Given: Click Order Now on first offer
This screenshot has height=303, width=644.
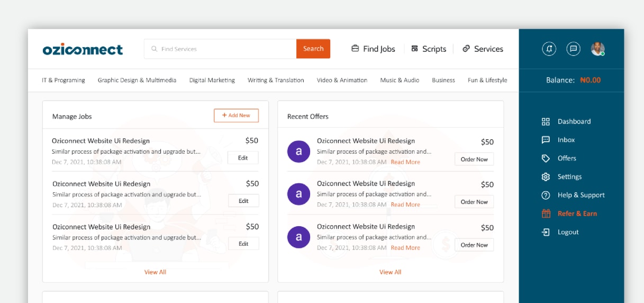Looking at the screenshot, I should [474, 159].
